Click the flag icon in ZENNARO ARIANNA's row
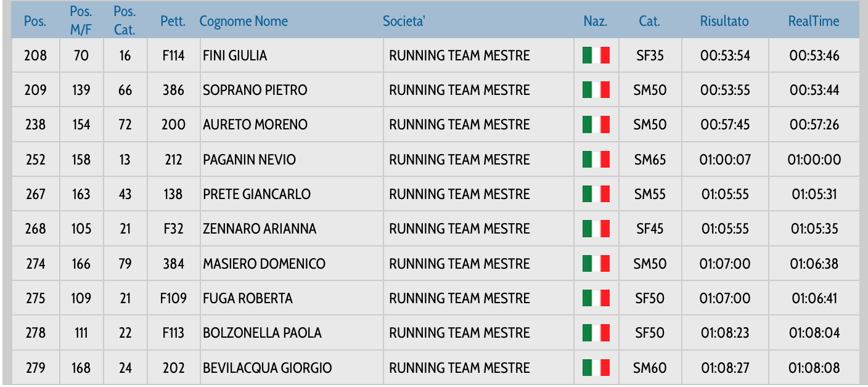Image resolution: width=868 pixels, height=387 pixels. (596, 229)
